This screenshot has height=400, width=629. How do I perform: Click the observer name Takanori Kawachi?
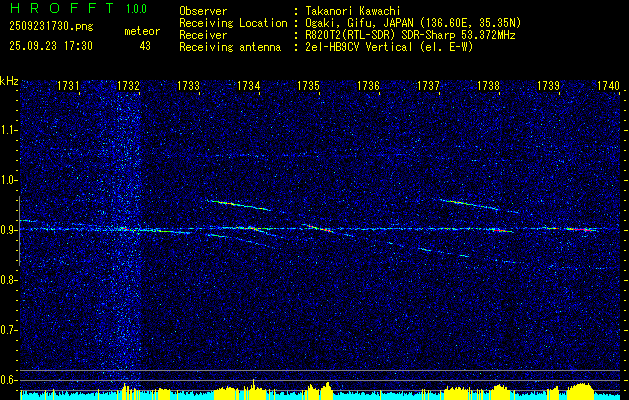(353, 11)
